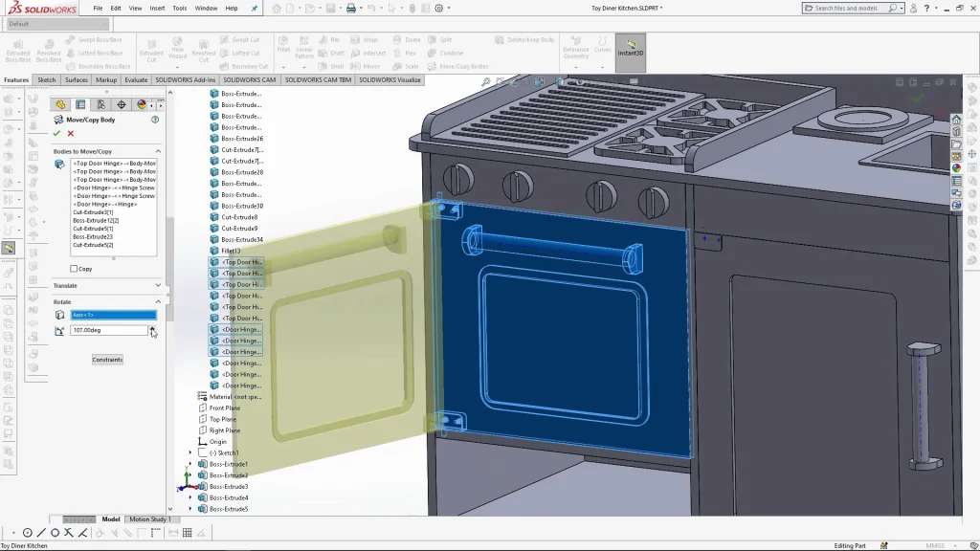This screenshot has height=551, width=980.
Task: Collapse the Bodies to Move/Copy section
Action: click(158, 151)
